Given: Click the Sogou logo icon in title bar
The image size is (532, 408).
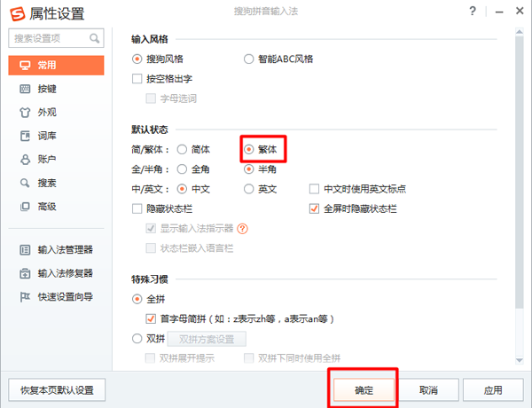Looking at the screenshot, I should coord(15,12).
